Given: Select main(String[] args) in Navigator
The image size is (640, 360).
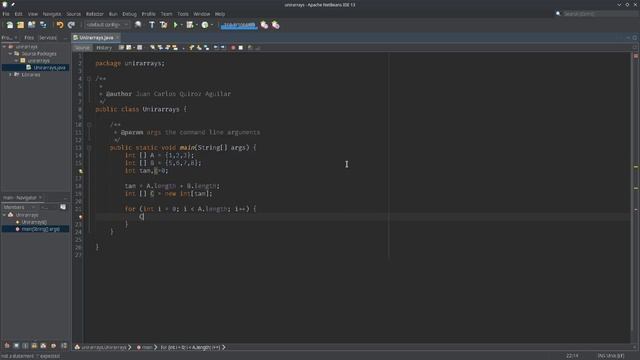Looking at the screenshot, I should pos(40,229).
